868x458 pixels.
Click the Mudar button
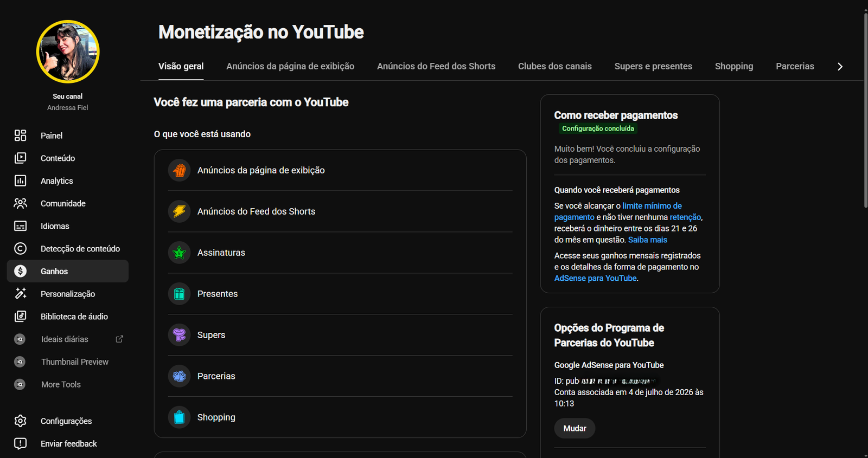pos(575,429)
